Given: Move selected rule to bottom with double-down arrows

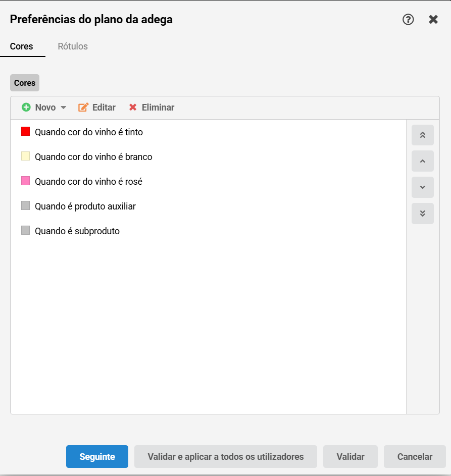Looking at the screenshot, I should click(422, 214).
